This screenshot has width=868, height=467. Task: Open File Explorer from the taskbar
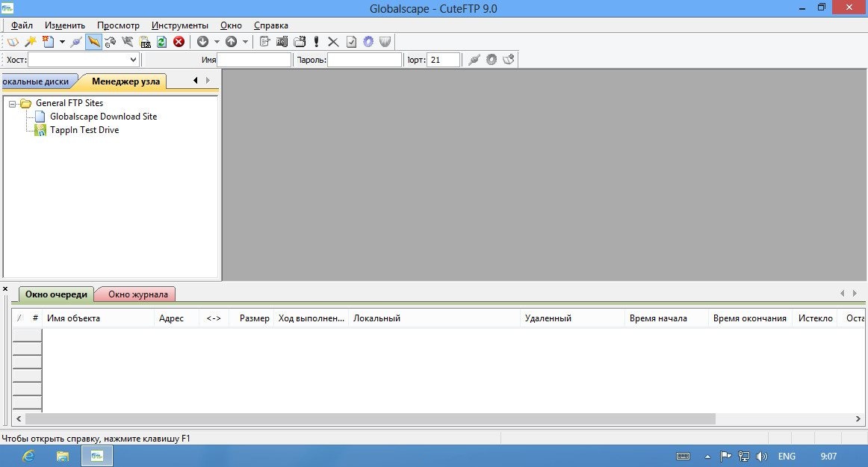pyautogui.click(x=63, y=456)
